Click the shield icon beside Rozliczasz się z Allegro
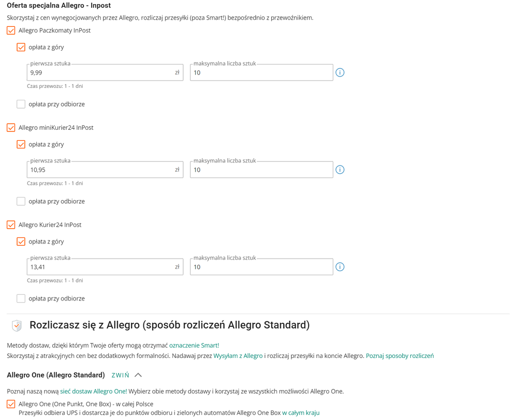Image resolution: width=517 pixels, height=420 pixels. [17, 325]
